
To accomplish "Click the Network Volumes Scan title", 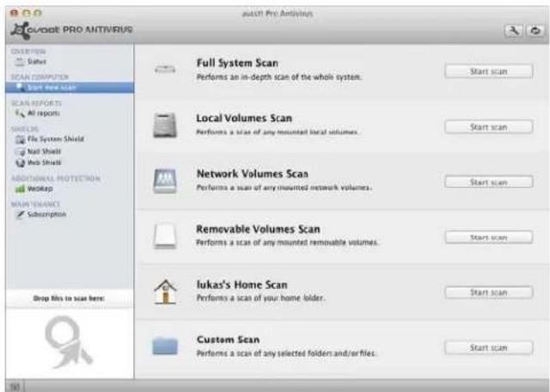I will point(253,174).
